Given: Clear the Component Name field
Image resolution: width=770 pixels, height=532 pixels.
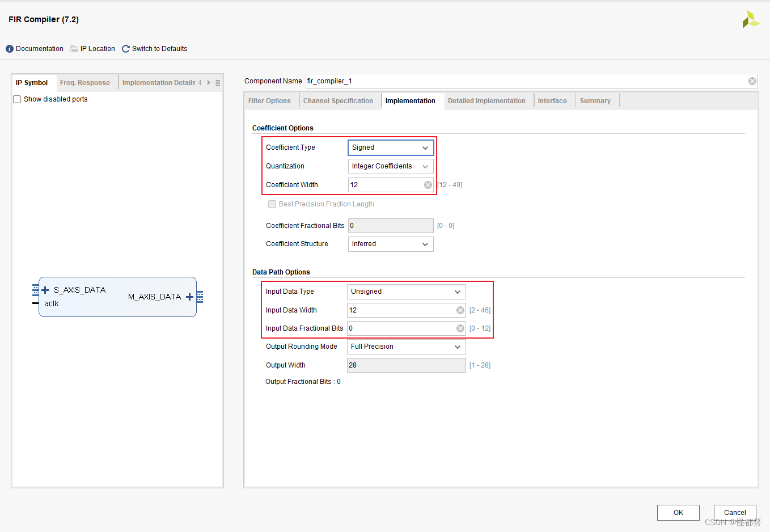Looking at the screenshot, I should coord(752,81).
